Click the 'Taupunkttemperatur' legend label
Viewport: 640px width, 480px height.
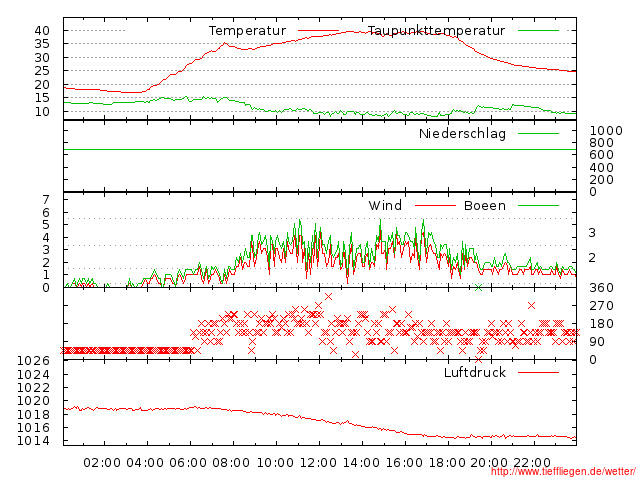click(x=436, y=31)
